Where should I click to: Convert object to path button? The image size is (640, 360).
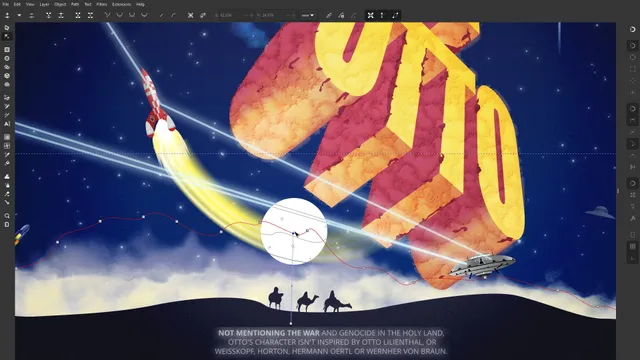point(191,16)
